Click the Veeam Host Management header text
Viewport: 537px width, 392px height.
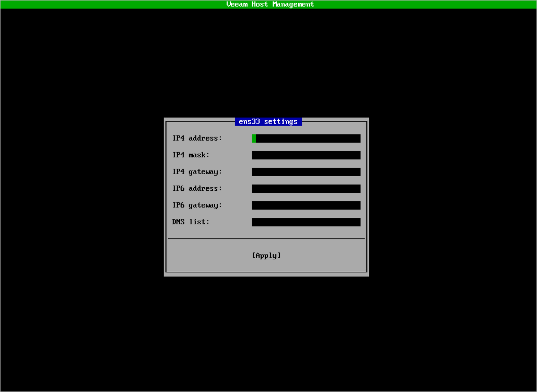270,5
